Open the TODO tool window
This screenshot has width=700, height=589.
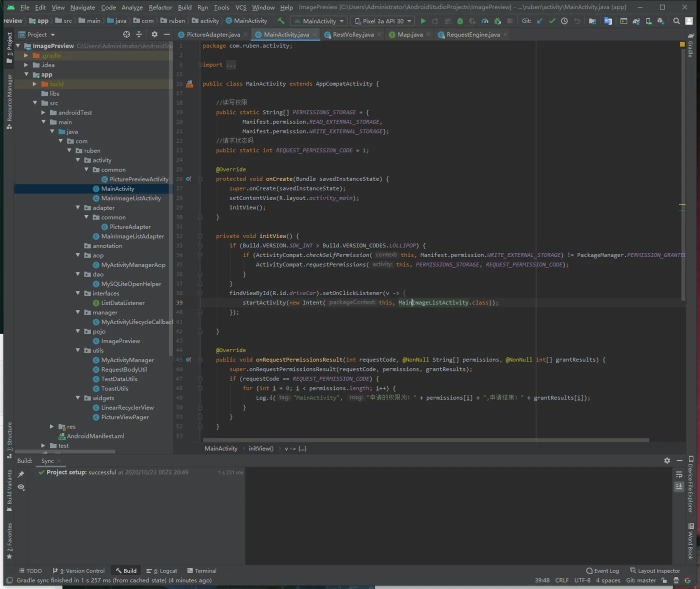(x=30, y=571)
